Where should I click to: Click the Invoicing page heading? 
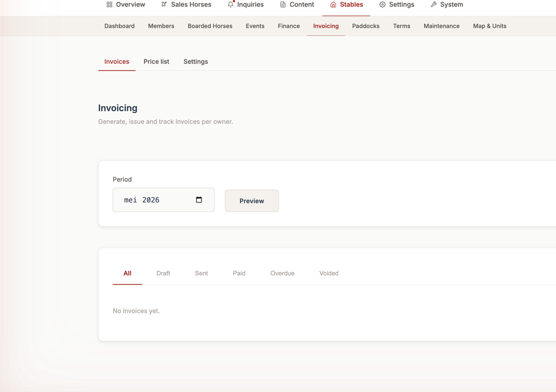pos(118,108)
